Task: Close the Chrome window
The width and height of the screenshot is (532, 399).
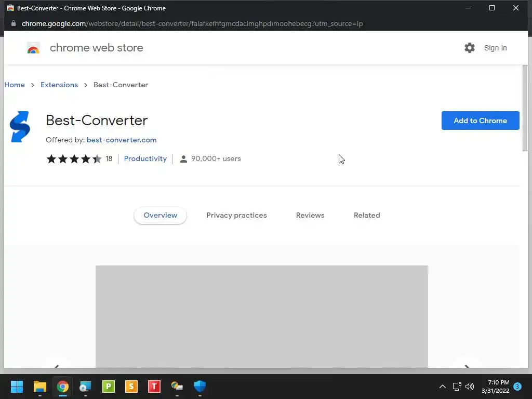Action: pos(516,8)
